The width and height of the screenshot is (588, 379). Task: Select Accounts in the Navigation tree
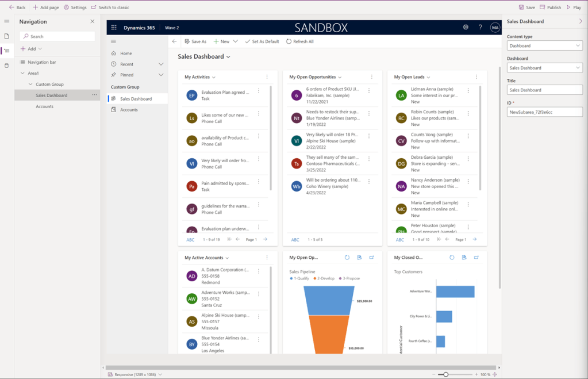(x=44, y=106)
